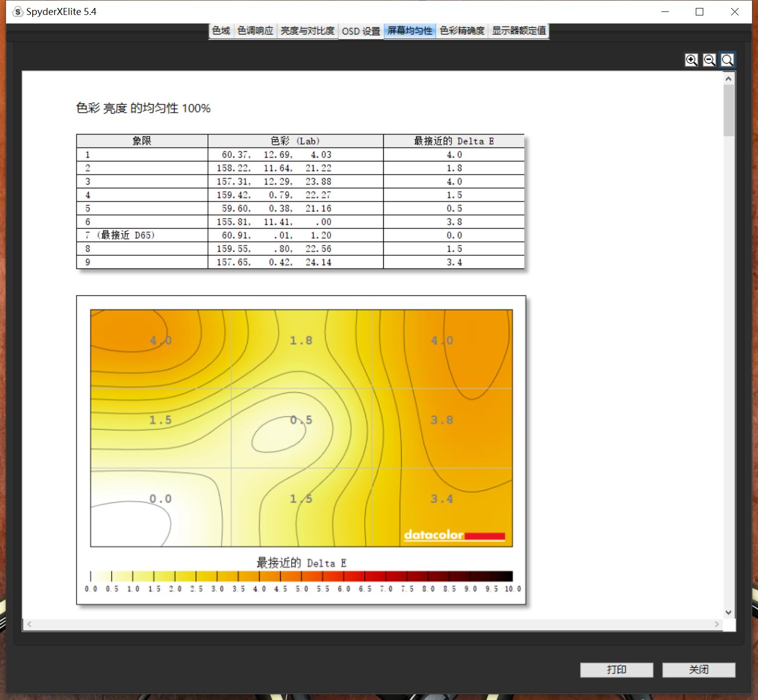
Task: Open the 亮度与对比度 tab
Action: [308, 31]
